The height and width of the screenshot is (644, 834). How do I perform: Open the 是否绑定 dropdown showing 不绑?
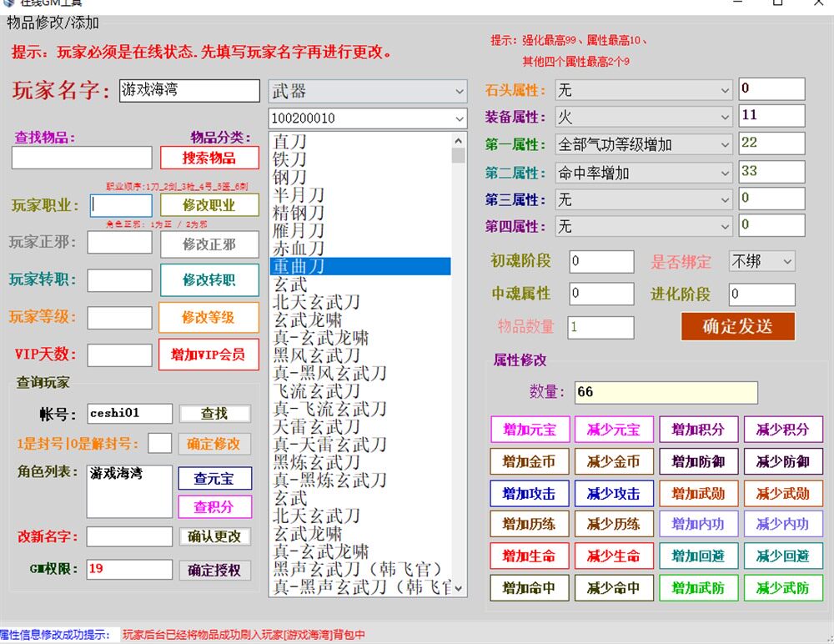(x=761, y=261)
